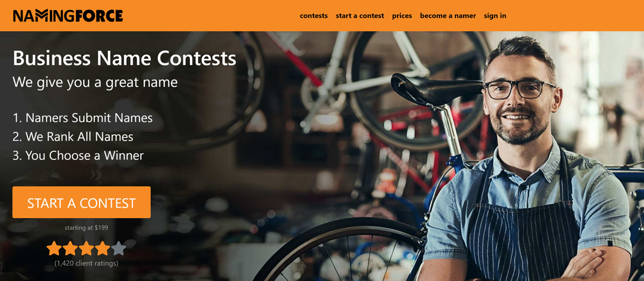Open the contests nav item
The image size is (644, 281).
(313, 16)
